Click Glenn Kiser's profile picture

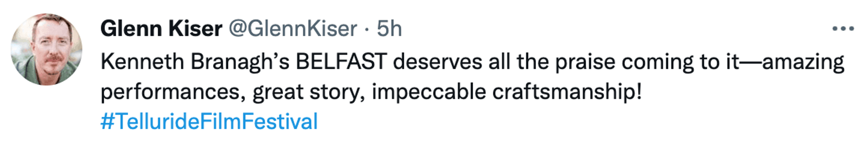pyautogui.click(x=47, y=49)
